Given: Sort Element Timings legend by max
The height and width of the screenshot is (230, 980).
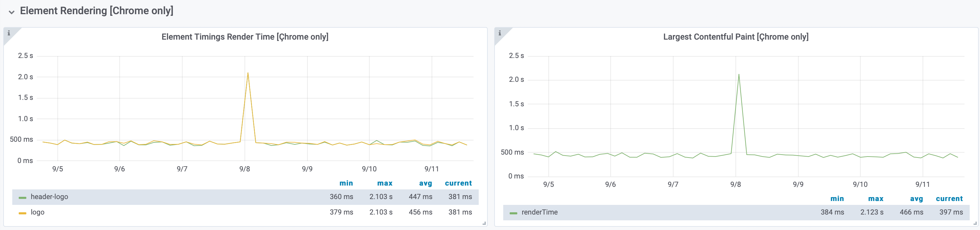Looking at the screenshot, I should pos(385,183).
